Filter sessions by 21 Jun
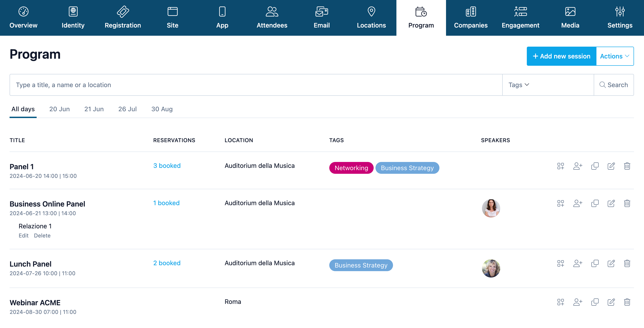The width and height of the screenshot is (644, 328). point(94,109)
